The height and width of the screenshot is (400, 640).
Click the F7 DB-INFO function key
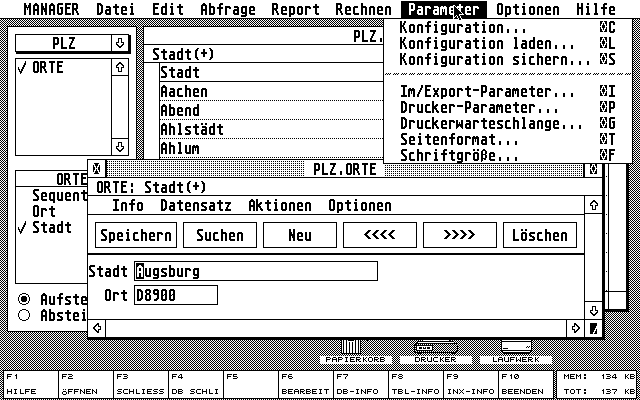tap(360, 384)
